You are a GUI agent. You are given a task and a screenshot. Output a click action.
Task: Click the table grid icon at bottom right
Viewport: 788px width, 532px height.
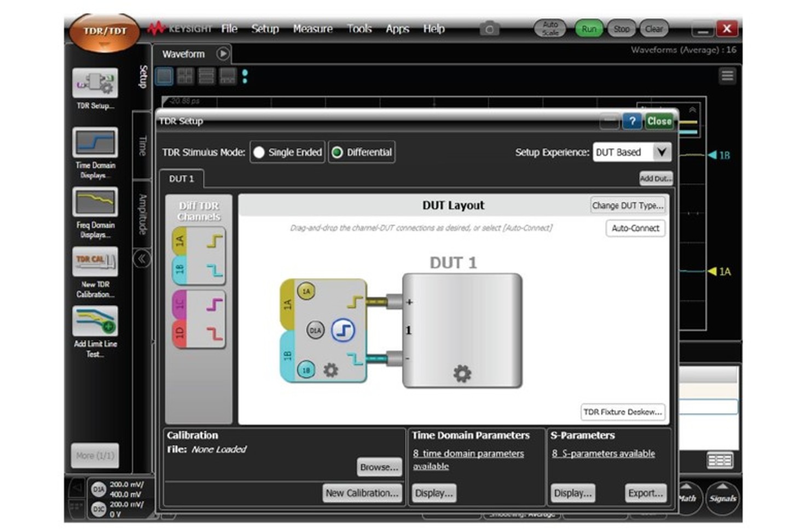[720, 460]
